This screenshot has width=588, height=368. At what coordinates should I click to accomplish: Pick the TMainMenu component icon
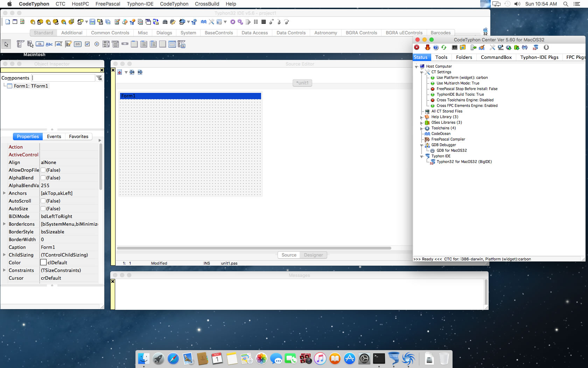[x=20, y=44]
